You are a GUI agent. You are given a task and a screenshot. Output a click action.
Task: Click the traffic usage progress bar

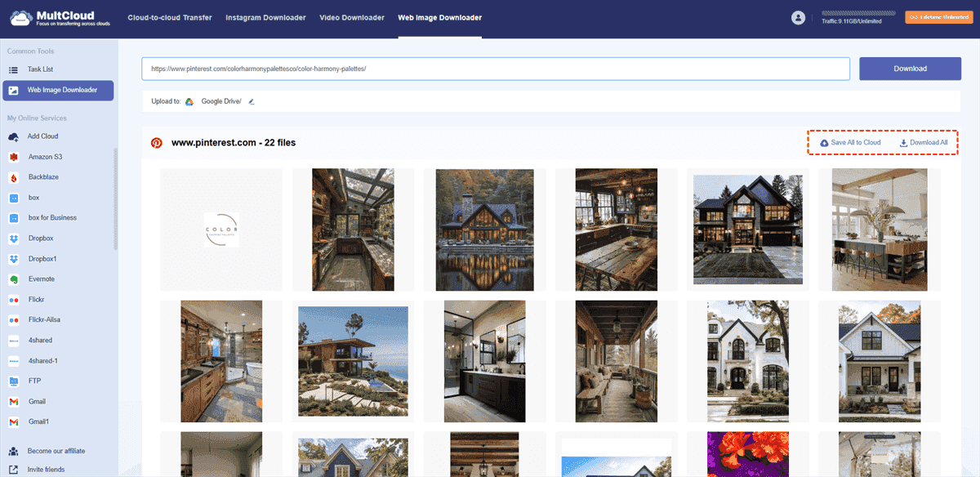click(x=857, y=14)
